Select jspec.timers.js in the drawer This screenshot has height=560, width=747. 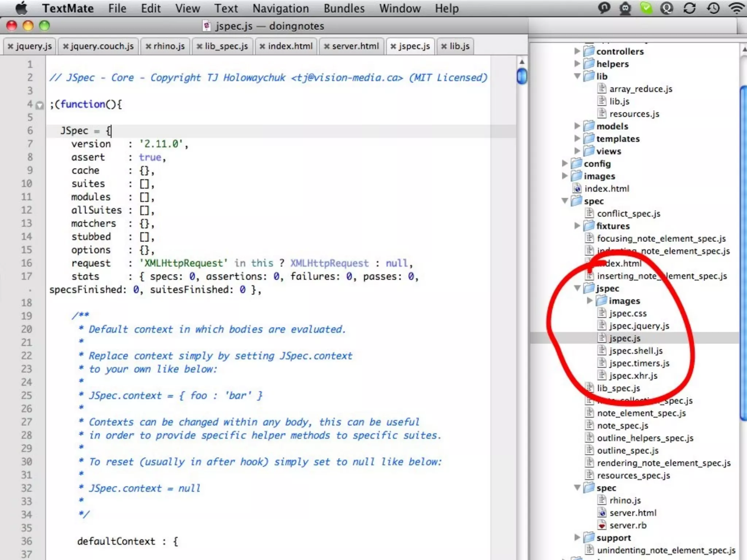pyautogui.click(x=639, y=363)
